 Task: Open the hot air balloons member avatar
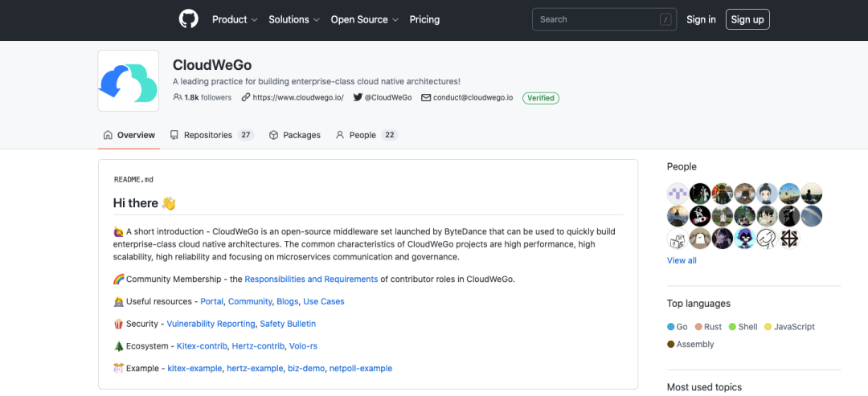[789, 194]
